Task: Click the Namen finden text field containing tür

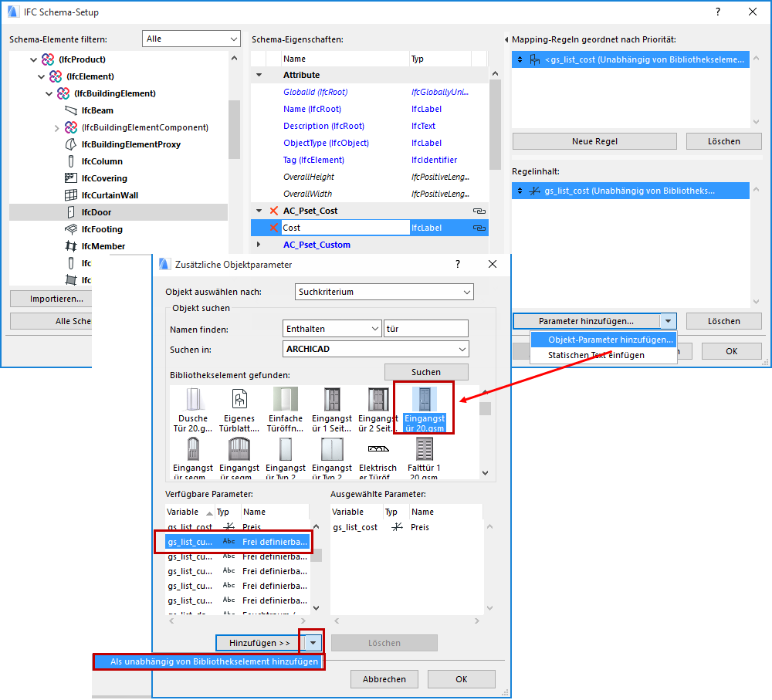Action: 426,329
